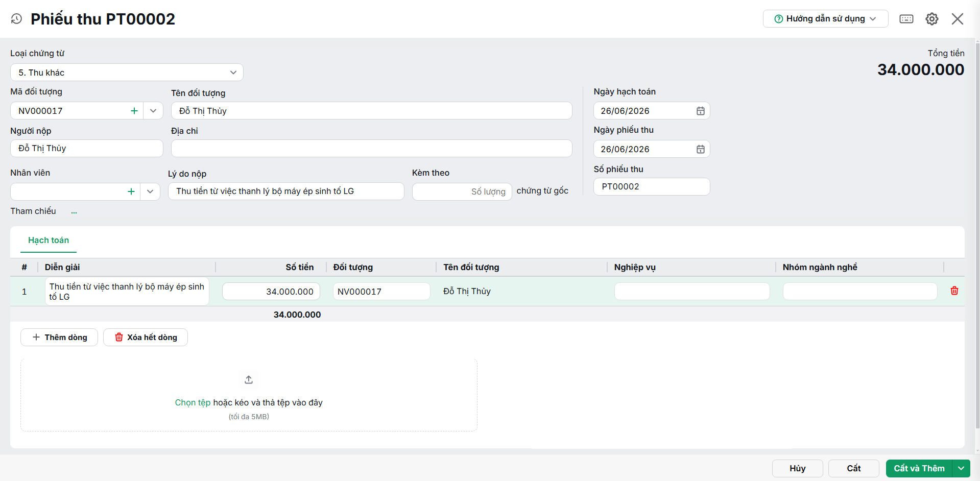Edit row 1 Số tiền 34.000.000 cell
The height and width of the screenshot is (481, 980).
[x=271, y=292]
